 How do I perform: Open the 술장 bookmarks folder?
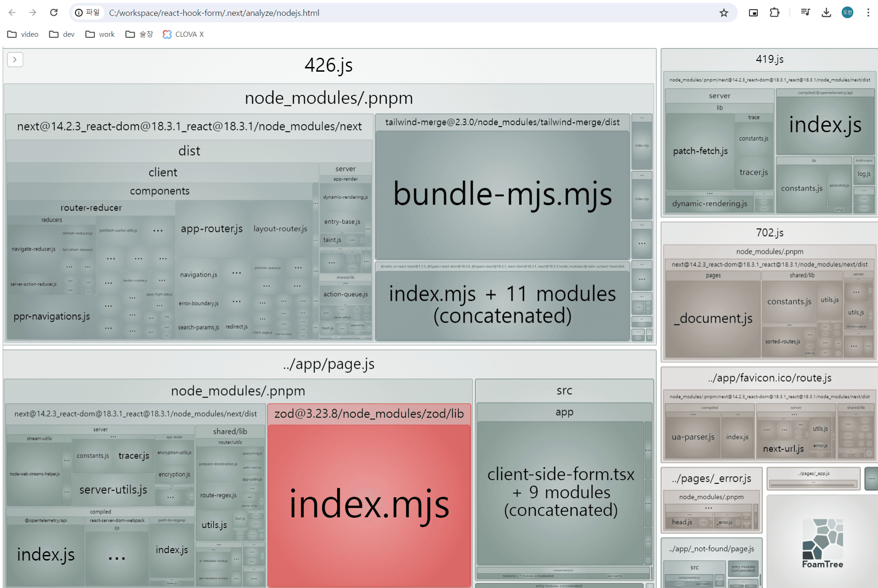[139, 34]
